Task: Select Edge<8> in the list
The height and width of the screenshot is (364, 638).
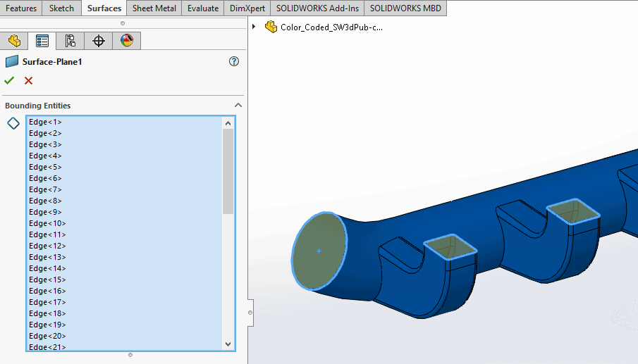Action: coord(125,201)
